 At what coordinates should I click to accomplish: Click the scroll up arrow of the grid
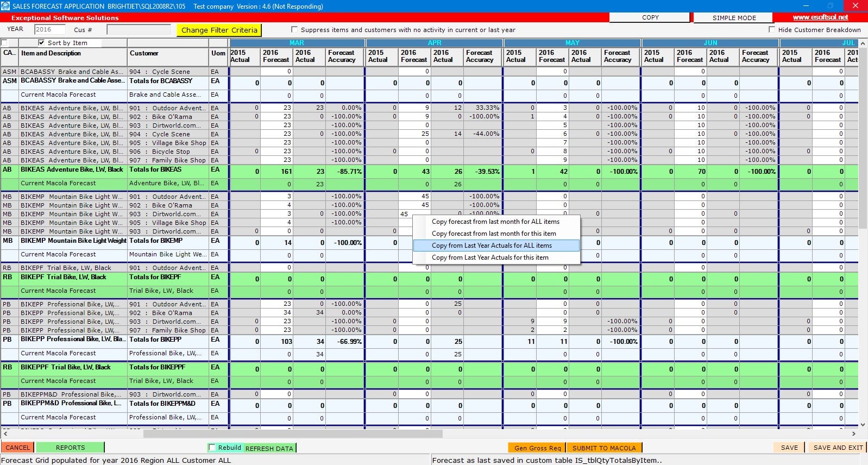coord(863,42)
